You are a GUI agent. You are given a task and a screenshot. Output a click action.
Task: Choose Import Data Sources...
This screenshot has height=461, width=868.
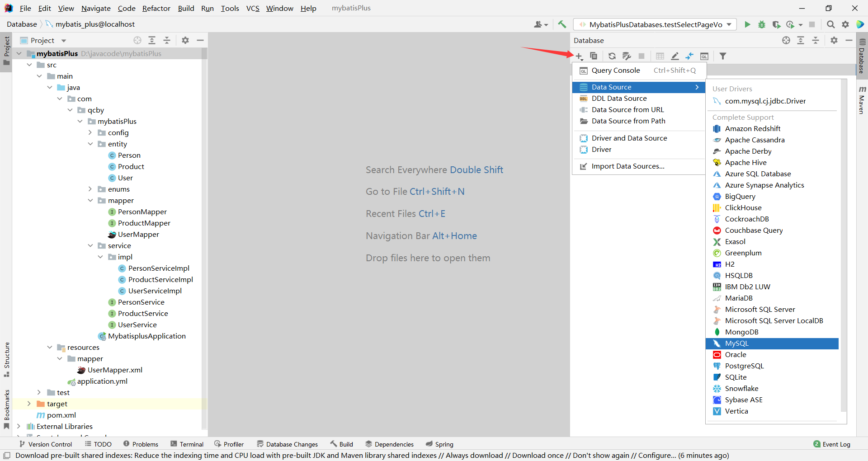point(638,166)
